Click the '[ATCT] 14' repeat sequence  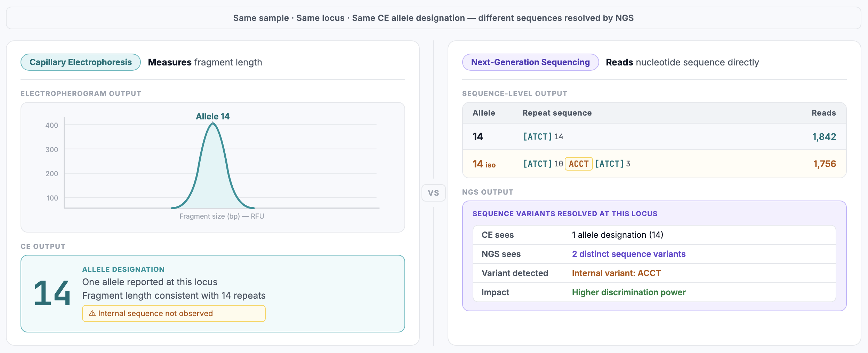tap(543, 136)
